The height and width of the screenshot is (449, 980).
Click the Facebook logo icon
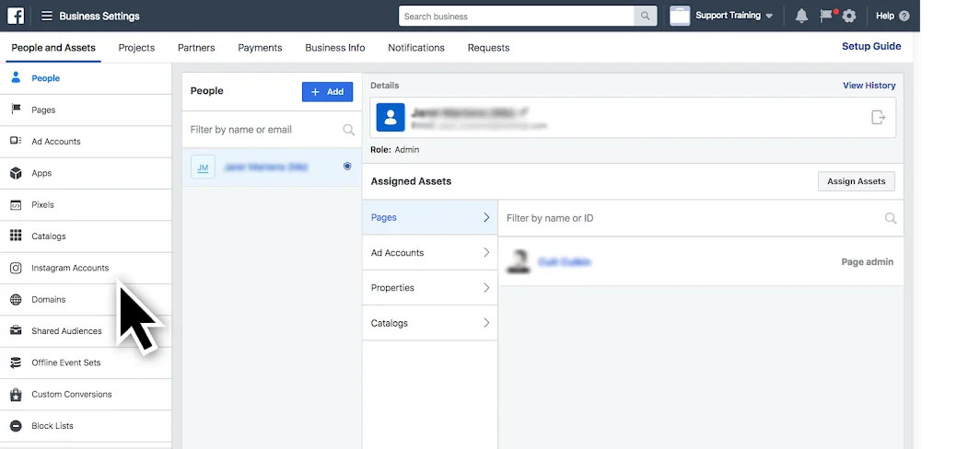point(16,16)
